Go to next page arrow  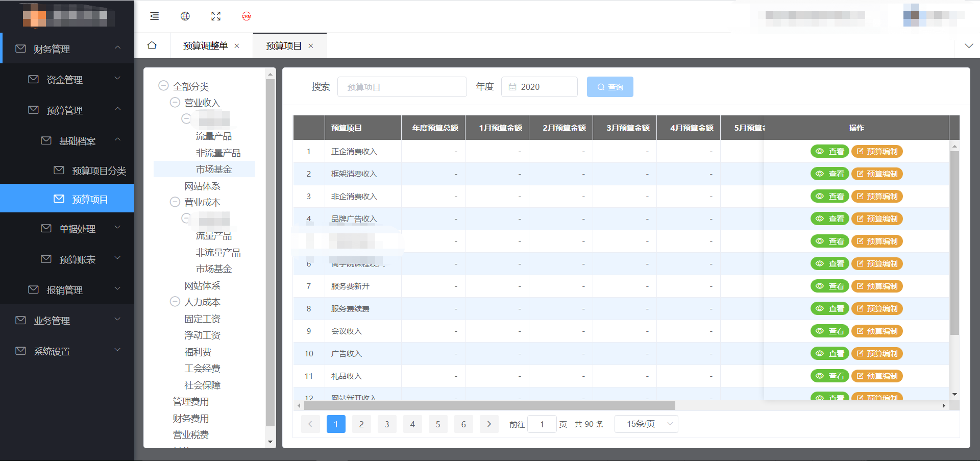point(489,424)
